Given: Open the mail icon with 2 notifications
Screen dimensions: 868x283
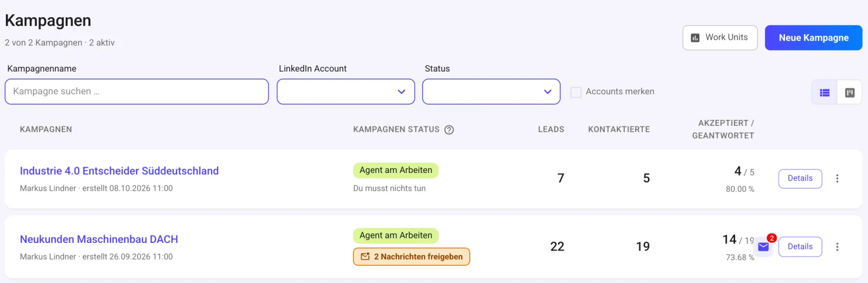Looking at the screenshot, I should 764,247.
